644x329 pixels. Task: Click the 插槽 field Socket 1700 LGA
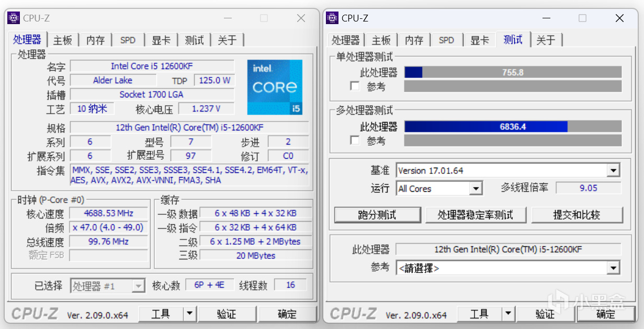click(152, 94)
